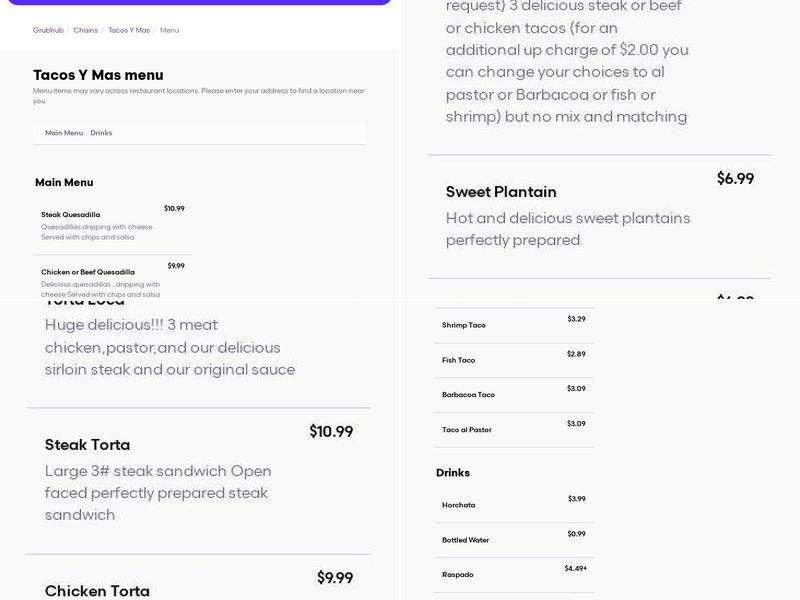
Task: Open the Chicken or Beef Quesadilla item
Action: pyautogui.click(x=88, y=272)
